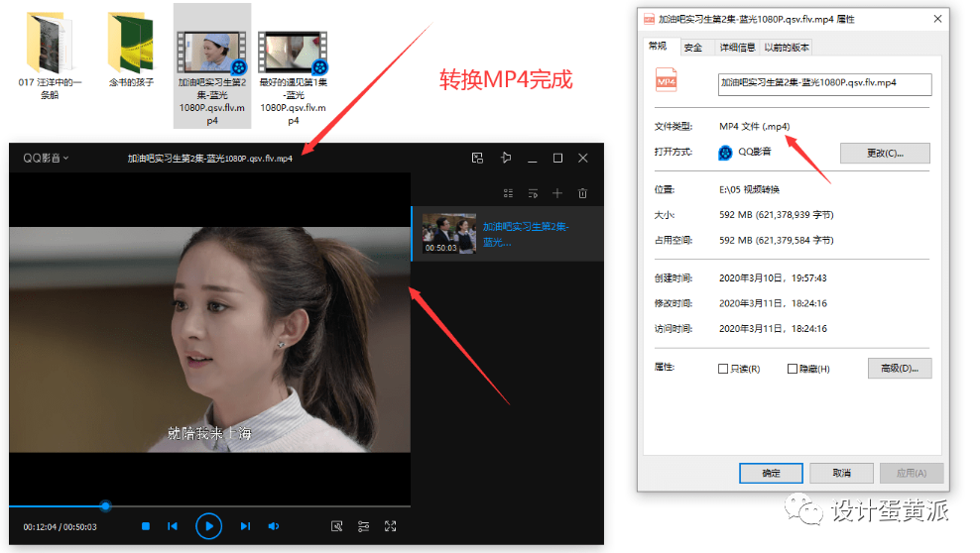The width and height of the screenshot is (980, 553).
Task: Click the QQ影音 app icon beside 打开方式
Action: (725, 153)
